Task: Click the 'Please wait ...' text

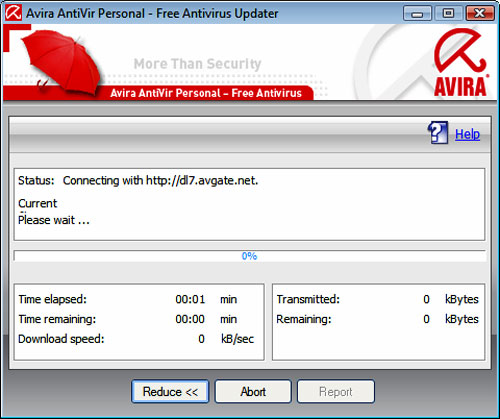Action: click(x=54, y=220)
